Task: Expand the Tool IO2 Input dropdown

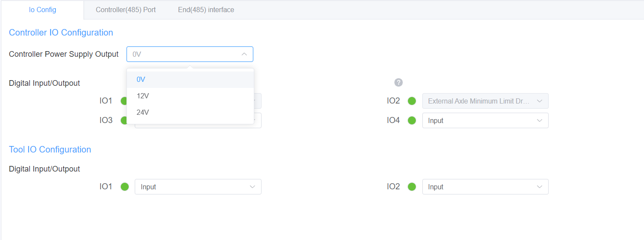Action: [x=485, y=187]
